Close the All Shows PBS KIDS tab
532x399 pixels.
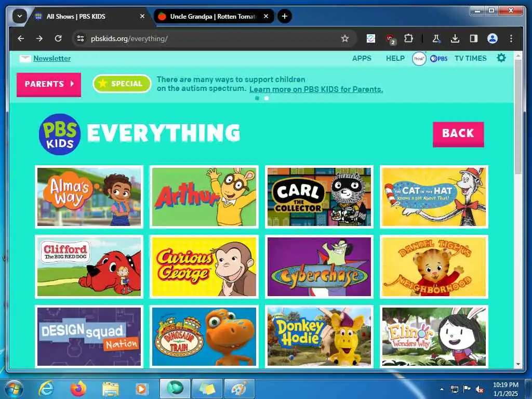(x=142, y=16)
